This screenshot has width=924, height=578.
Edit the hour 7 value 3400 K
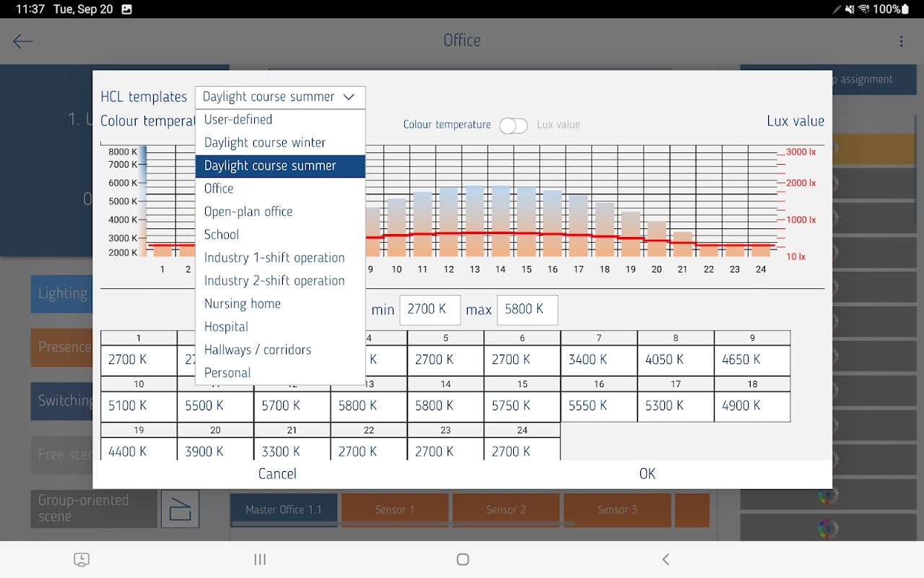pos(599,360)
